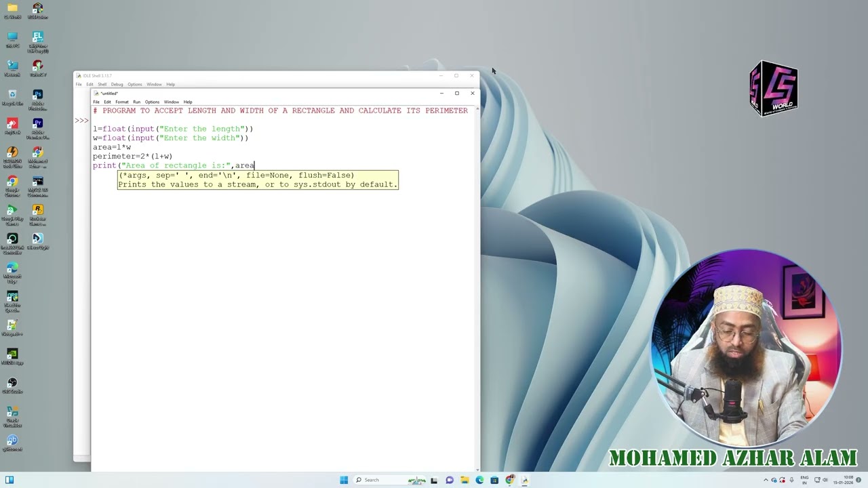Viewport: 868px width, 488px height.
Task: Open the Options menu in the untitled editor
Action: coord(152,102)
